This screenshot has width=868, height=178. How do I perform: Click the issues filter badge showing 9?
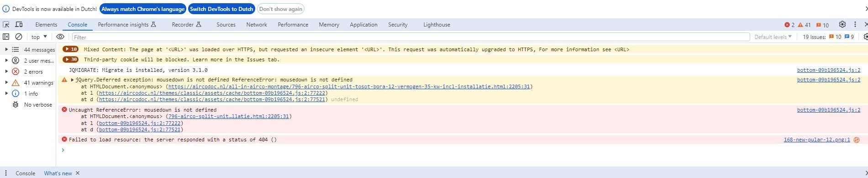[x=849, y=37]
